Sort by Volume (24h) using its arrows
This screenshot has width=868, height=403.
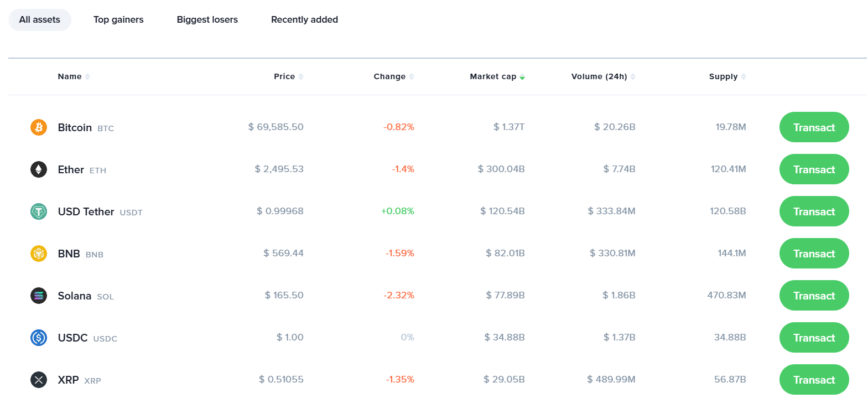(x=633, y=77)
